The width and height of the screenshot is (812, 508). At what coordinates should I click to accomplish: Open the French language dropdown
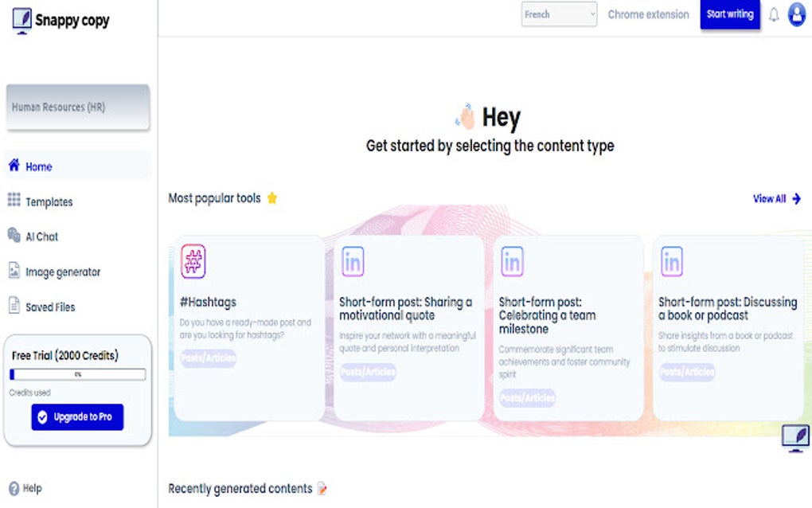click(559, 14)
